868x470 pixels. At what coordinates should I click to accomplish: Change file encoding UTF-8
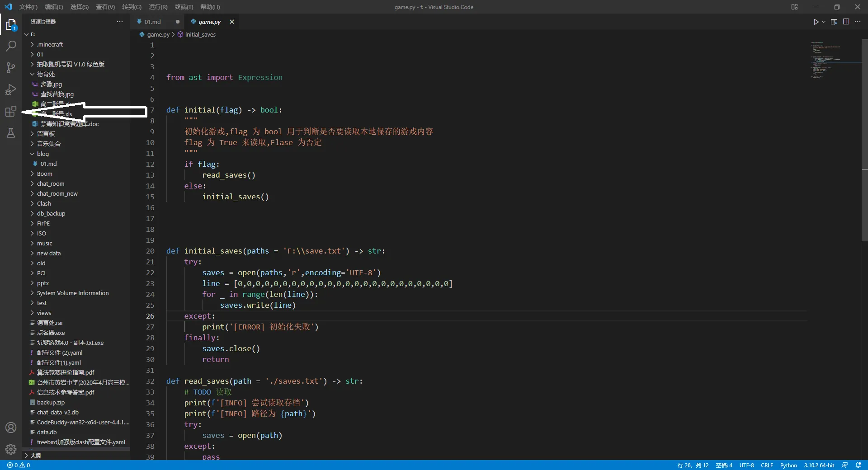coord(746,465)
